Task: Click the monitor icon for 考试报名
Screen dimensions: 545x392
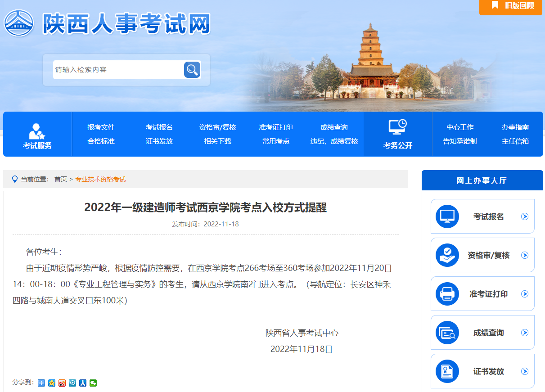Action: click(x=447, y=216)
